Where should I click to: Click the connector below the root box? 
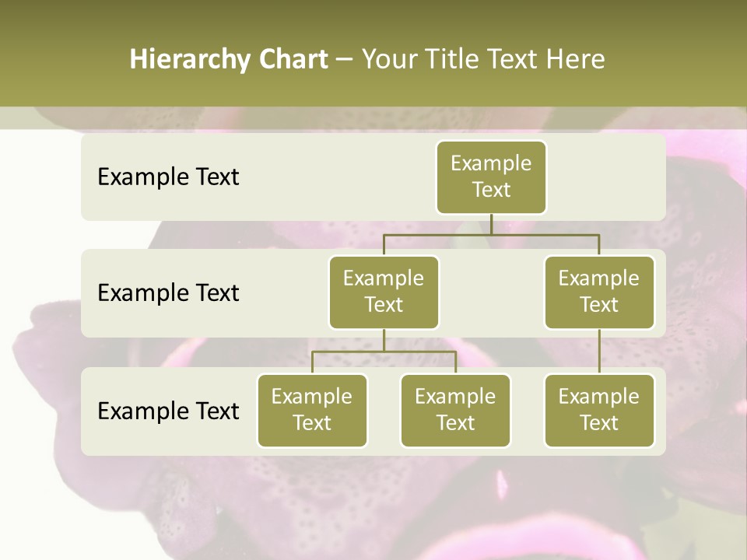[491, 224]
